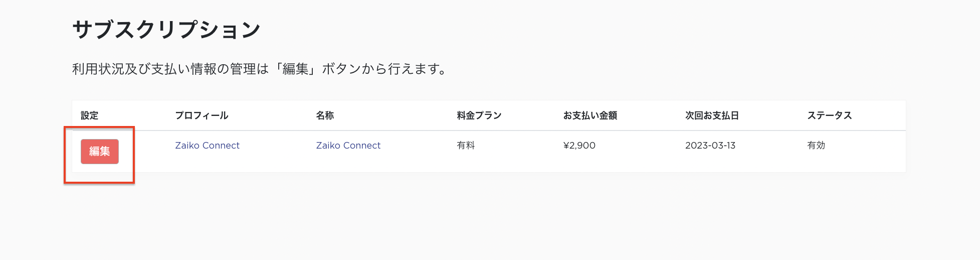Image resolution: width=980 pixels, height=260 pixels.
Task: Click the 有効 status value
Action: pyautogui.click(x=816, y=146)
